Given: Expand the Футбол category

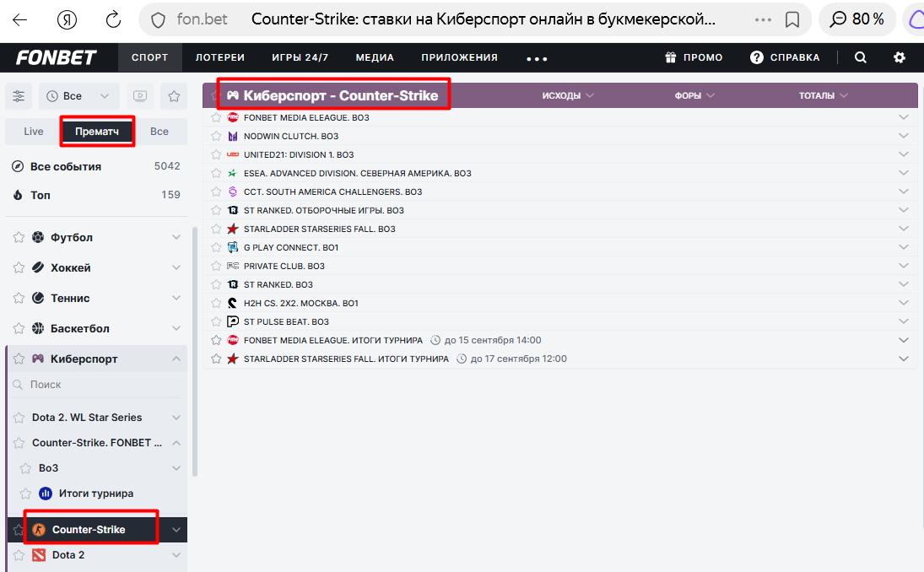Looking at the screenshot, I should (176, 237).
